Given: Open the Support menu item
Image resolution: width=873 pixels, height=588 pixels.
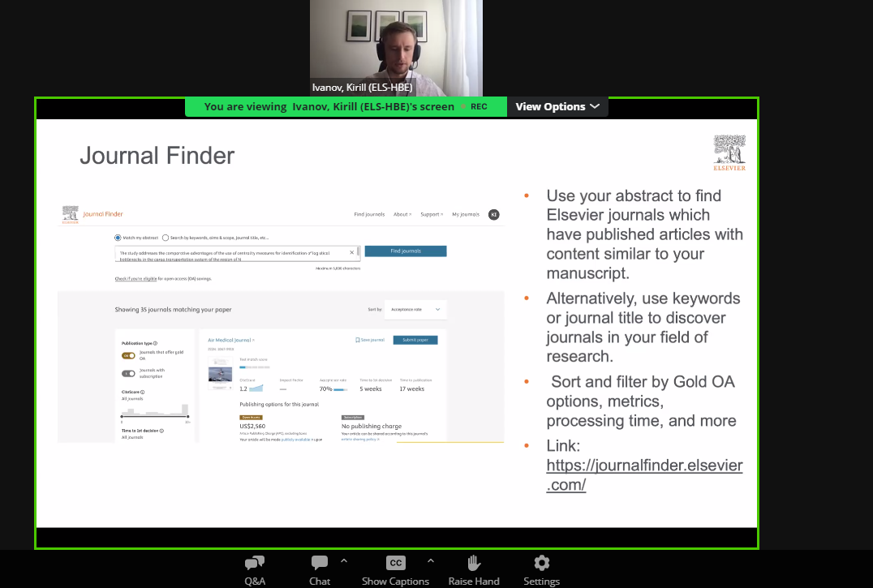Looking at the screenshot, I should (x=432, y=214).
